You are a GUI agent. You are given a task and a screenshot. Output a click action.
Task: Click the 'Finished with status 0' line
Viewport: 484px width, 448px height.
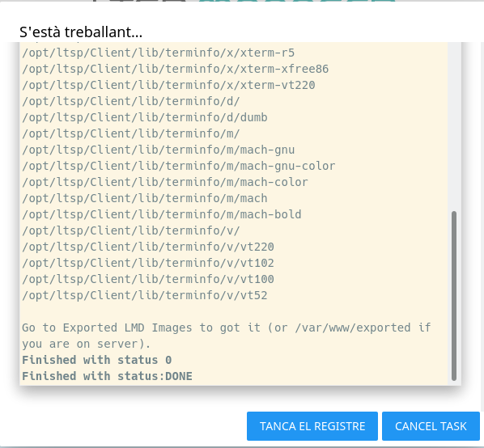(x=96, y=360)
